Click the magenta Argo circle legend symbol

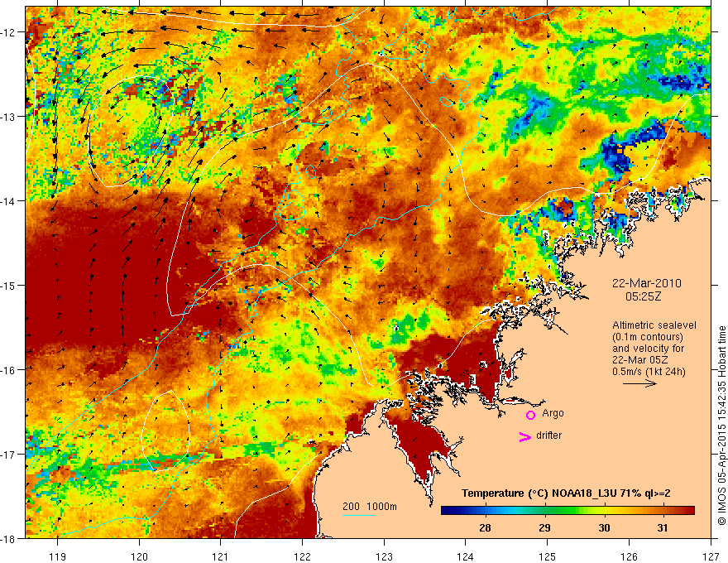pos(530,415)
